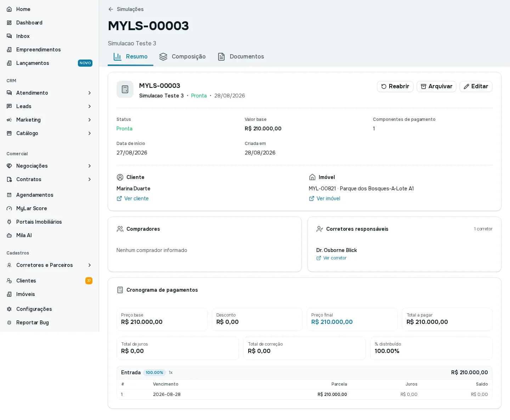
Task: Expand the Leads section chevron
Action: tap(90, 106)
